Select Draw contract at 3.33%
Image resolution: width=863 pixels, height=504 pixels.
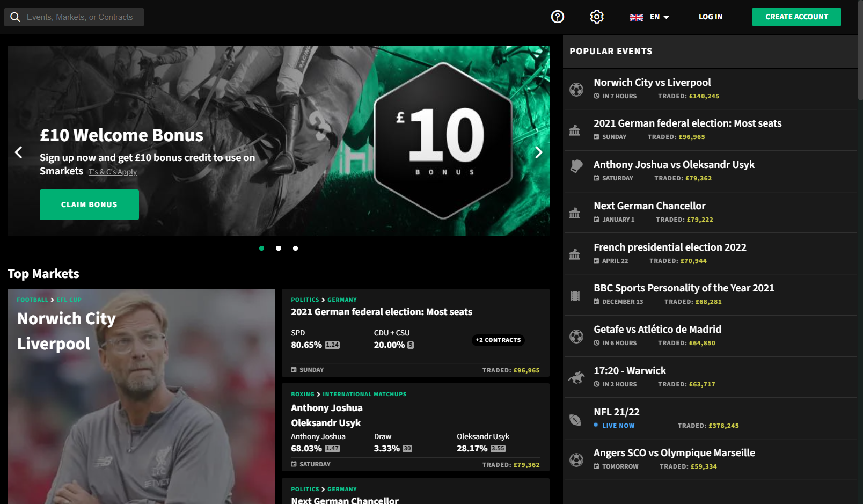[x=393, y=443]
